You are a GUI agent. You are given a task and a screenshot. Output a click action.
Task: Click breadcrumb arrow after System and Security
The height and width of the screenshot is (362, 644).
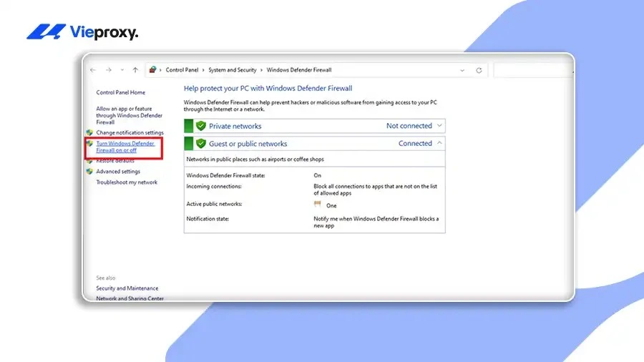pyautogui.click(x=262, y=70)
